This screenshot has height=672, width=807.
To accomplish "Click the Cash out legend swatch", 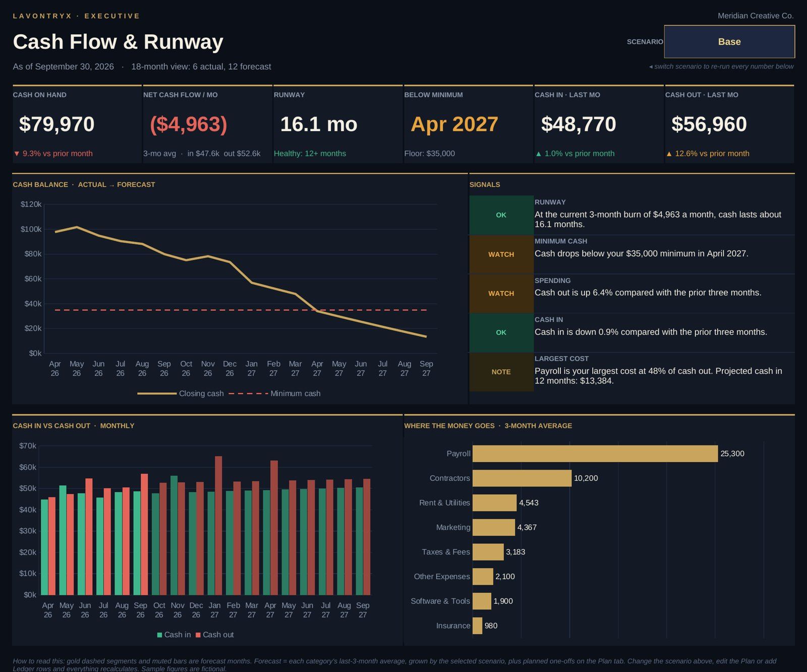I will pos(198,635).
